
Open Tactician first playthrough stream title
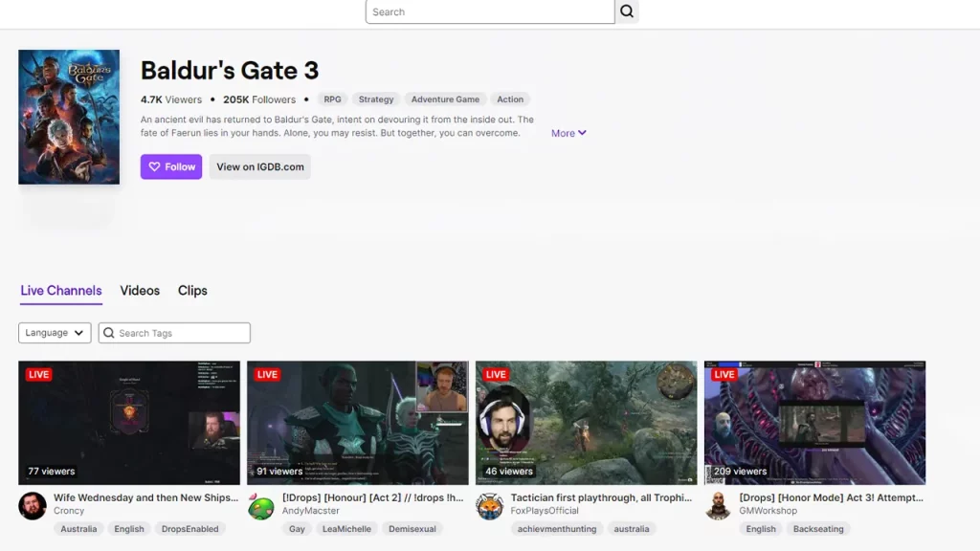601,497
